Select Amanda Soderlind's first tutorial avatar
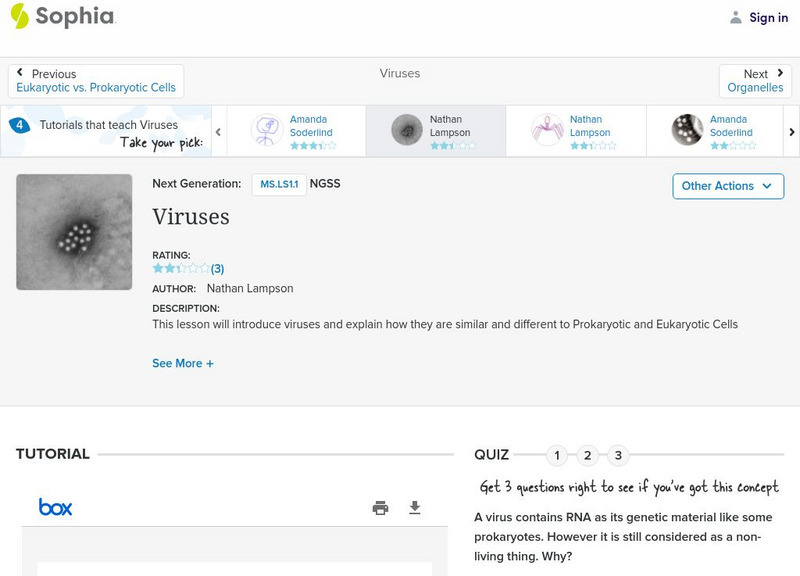This screenshot has height=576, width=800. pyautogui.click(x=267, y=130)
